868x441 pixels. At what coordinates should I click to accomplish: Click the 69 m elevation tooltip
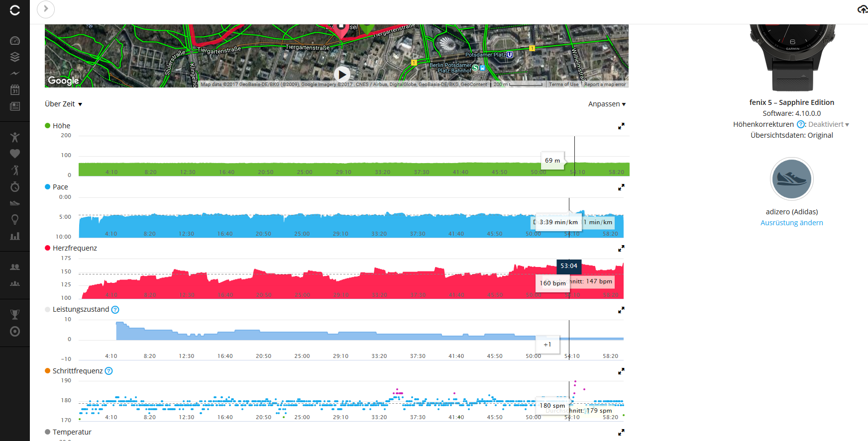click(552, 161)
